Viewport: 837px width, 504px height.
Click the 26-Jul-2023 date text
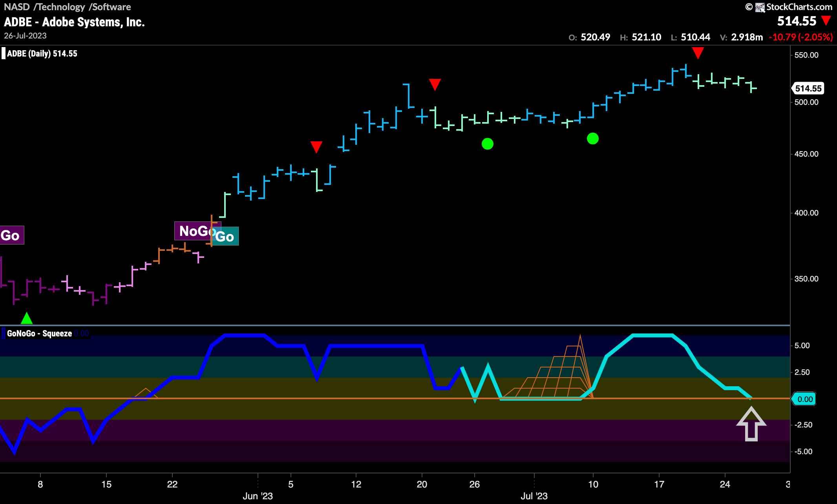click(x=25, y=36)
